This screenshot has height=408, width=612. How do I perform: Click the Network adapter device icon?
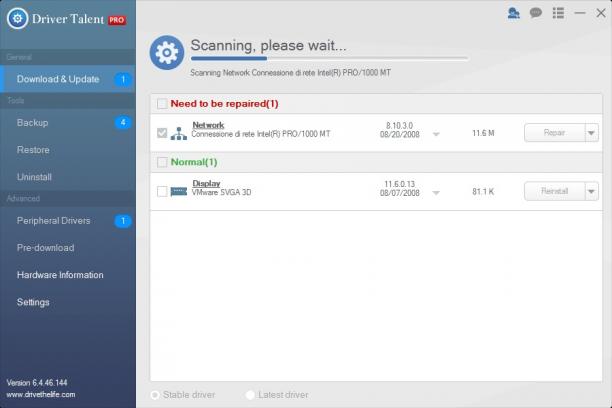[179, 133]
